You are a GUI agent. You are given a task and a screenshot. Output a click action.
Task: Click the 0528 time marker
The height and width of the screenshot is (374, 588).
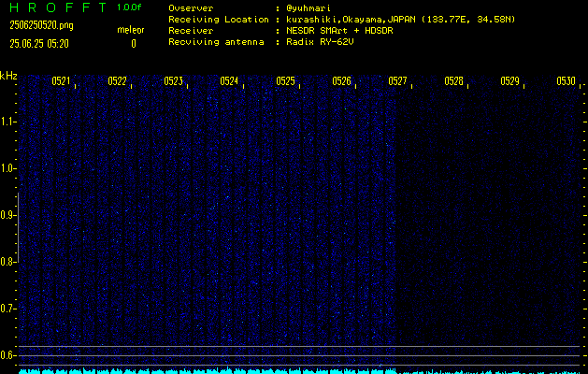[454, 81]
